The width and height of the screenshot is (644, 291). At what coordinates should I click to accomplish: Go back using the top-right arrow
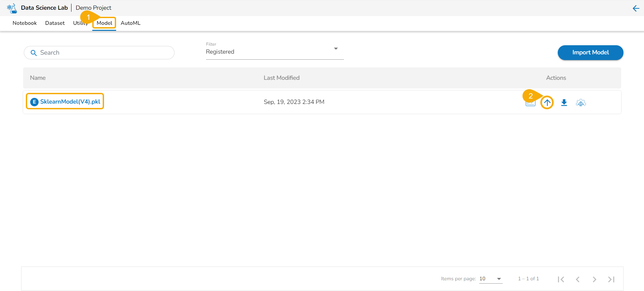point(636,8)
